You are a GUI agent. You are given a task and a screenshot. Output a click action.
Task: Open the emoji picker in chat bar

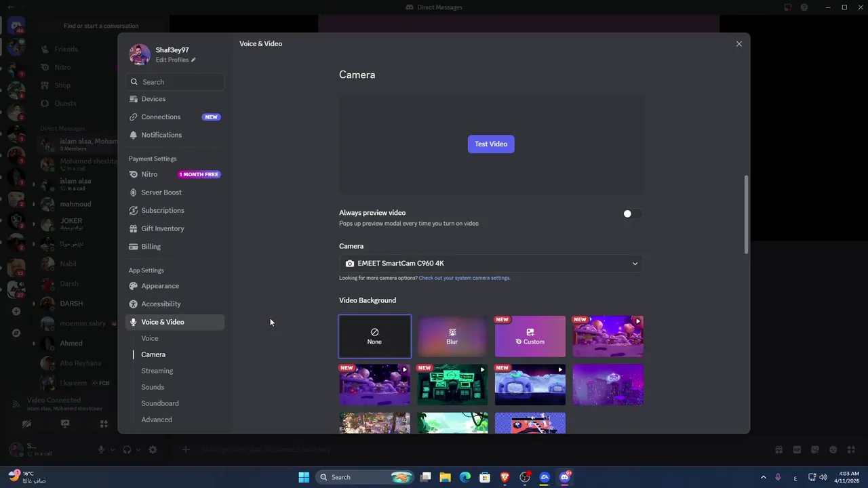coord(833,449)
